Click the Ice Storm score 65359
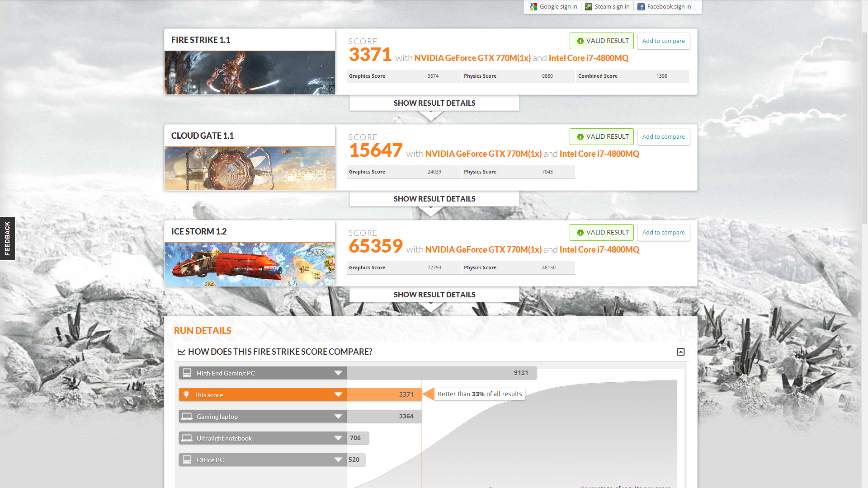 pyautogui.click(x=376, y=246)
